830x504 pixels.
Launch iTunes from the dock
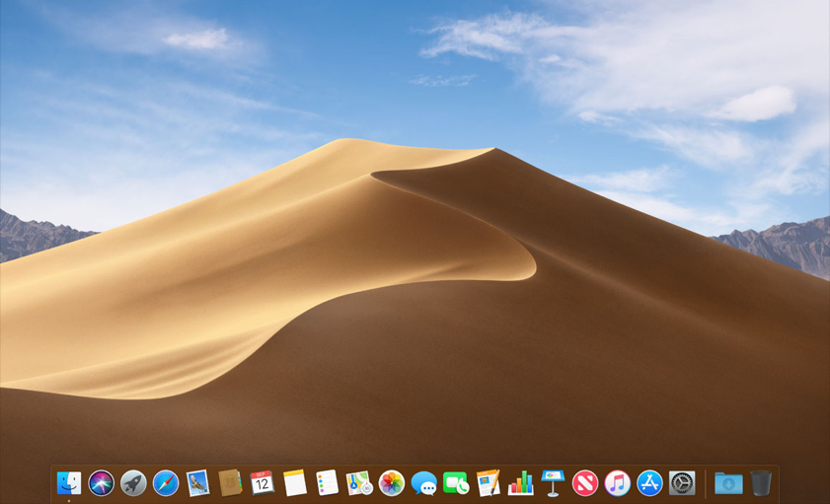point(618,482)
